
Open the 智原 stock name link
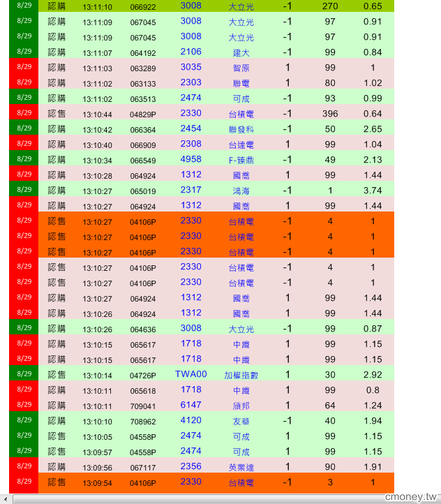[241, 68]
